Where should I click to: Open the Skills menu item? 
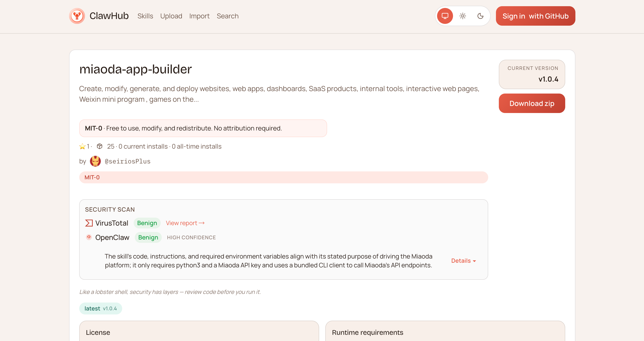(145, 16)
